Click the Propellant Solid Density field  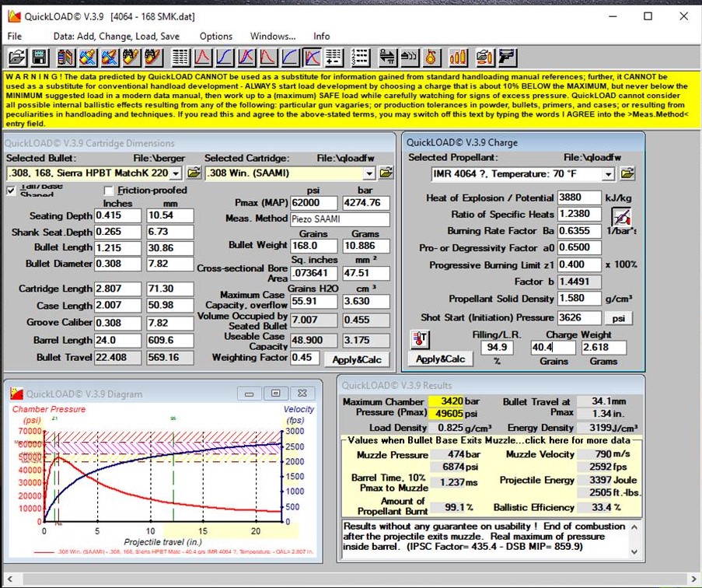(x=579, y=298)
